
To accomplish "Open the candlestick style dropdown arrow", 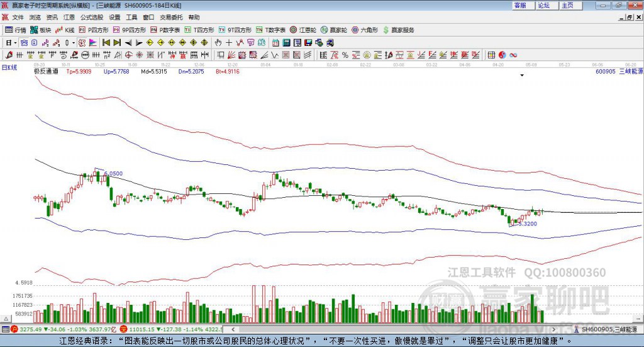I will (74, 43).
